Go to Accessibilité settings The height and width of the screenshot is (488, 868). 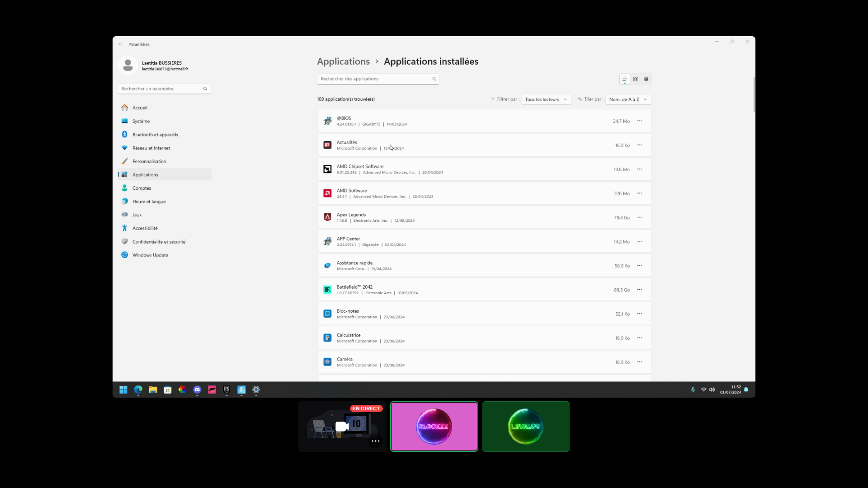point(165,228)
